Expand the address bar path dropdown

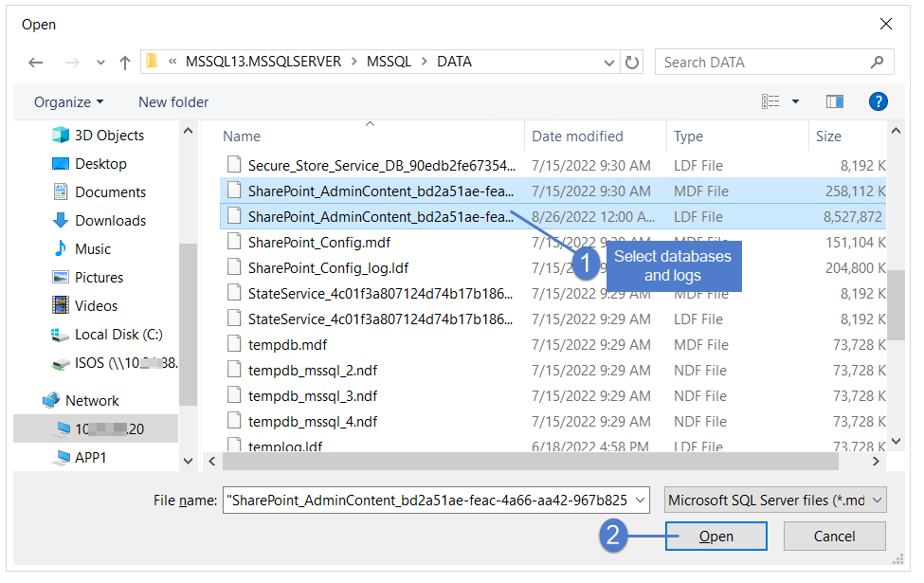[609, 63]
